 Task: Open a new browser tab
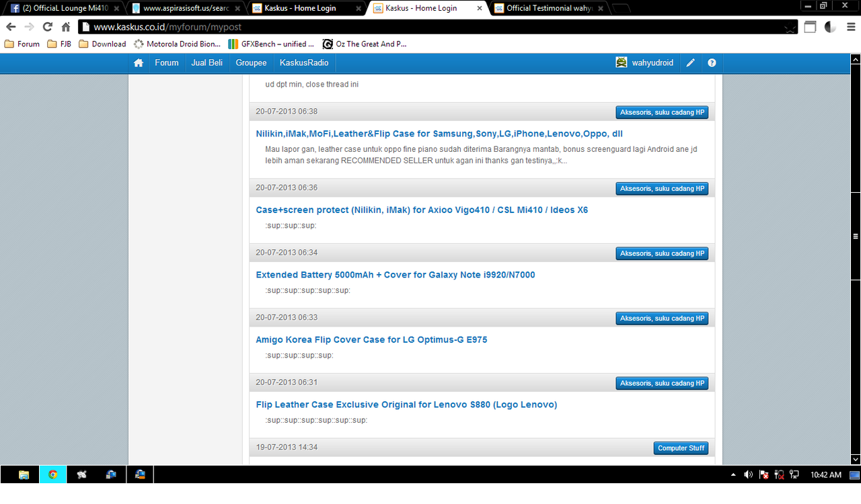[622, 9]
